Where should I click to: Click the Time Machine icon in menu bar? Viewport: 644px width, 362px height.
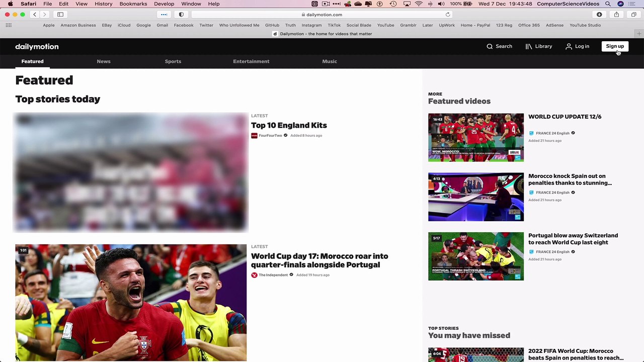click(x=393, y=4)
